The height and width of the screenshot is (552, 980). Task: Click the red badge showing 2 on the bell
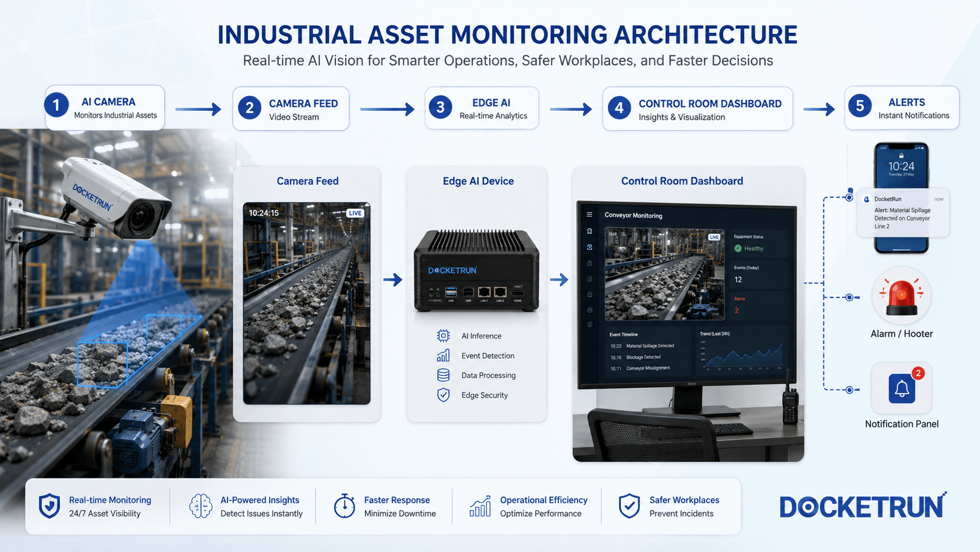point(918,373)
